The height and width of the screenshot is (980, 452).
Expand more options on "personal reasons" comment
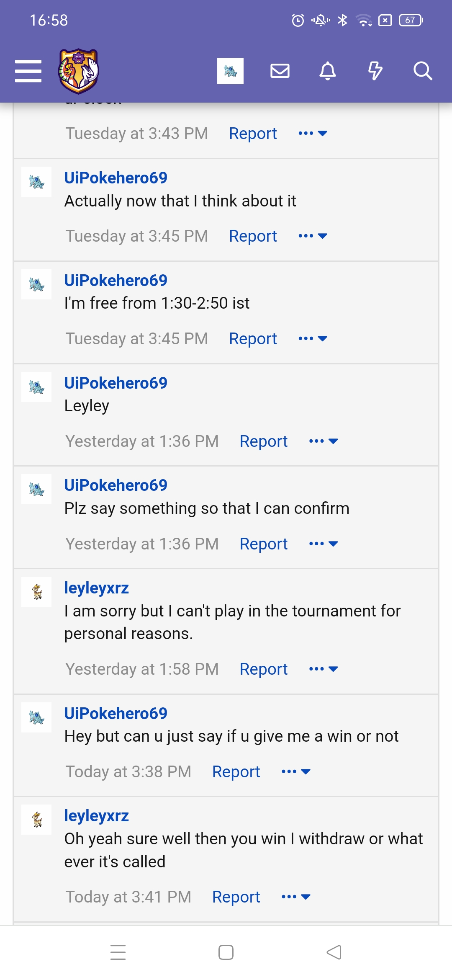323,669
